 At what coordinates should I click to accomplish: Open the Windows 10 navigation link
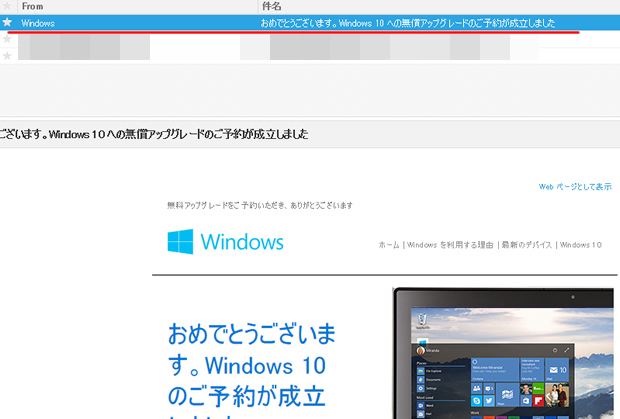click(580, 245)
